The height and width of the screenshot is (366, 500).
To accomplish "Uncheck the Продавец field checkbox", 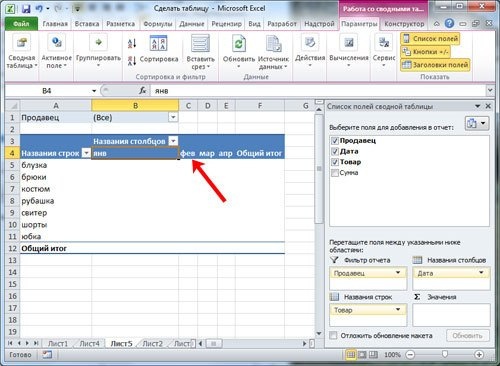I will 335,141.
